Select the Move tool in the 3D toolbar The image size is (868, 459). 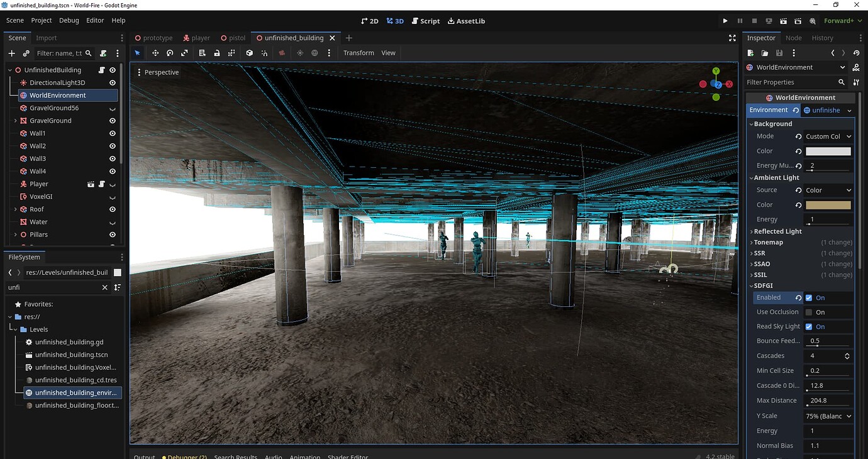155,53
